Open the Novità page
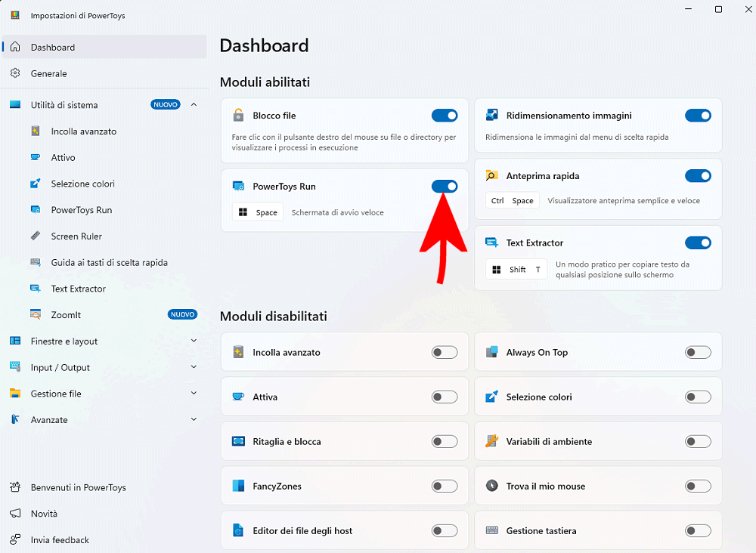 [x=104, y=514]
